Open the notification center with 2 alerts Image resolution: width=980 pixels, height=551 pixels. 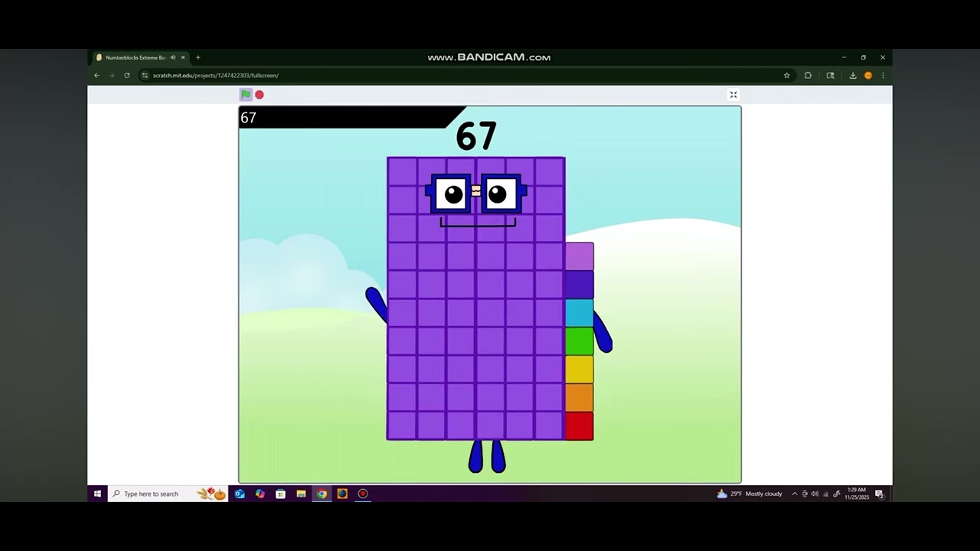tap(880, 494)
